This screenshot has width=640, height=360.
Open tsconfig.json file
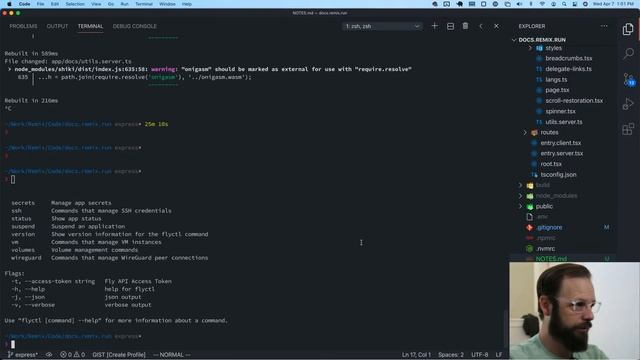point(558,175)
